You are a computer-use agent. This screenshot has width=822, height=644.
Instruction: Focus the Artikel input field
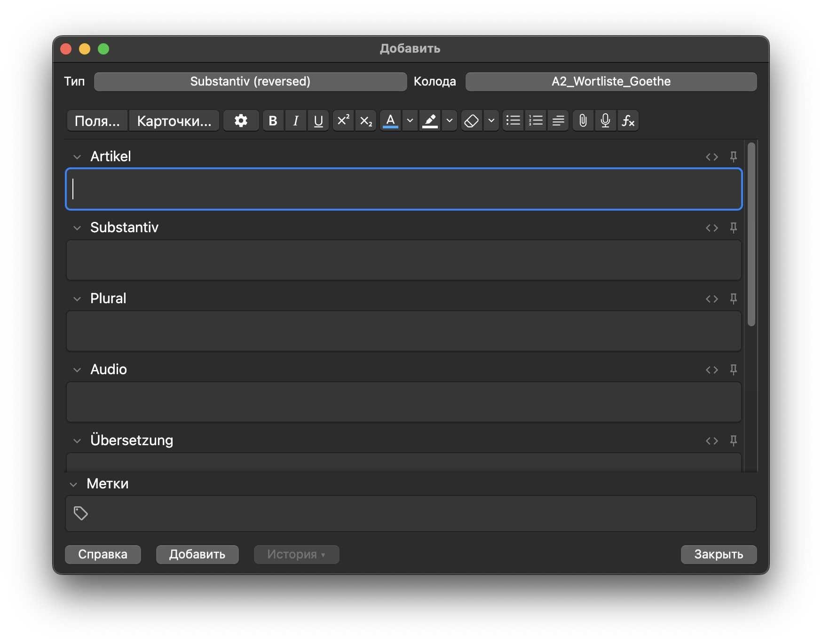coord(404,189)
